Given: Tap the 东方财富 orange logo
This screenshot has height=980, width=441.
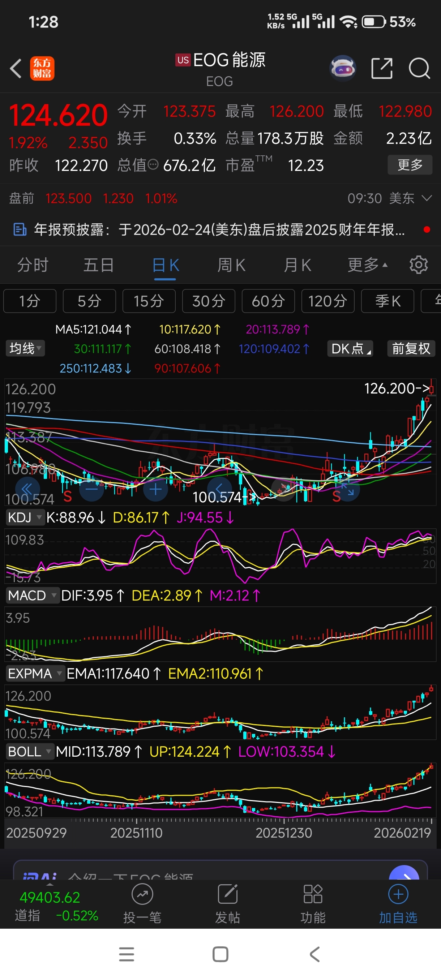Looking at the screenshot, I should pos(42,69).
